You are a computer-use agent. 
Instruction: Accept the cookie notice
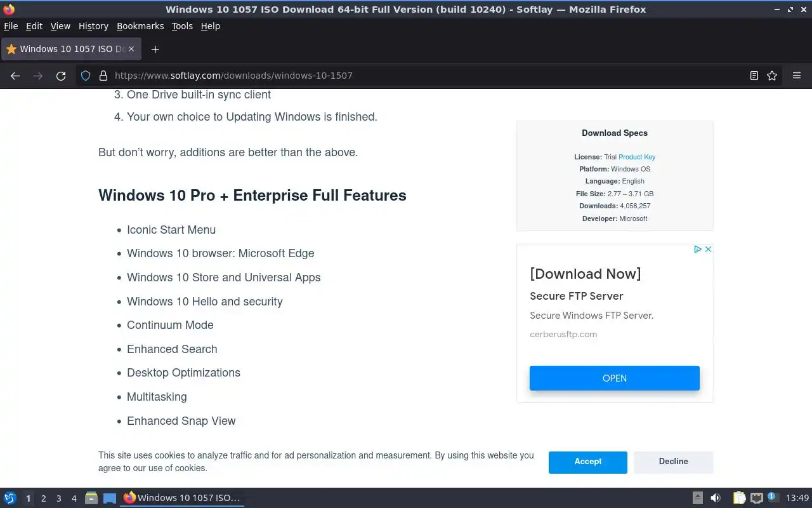(587, 462)
